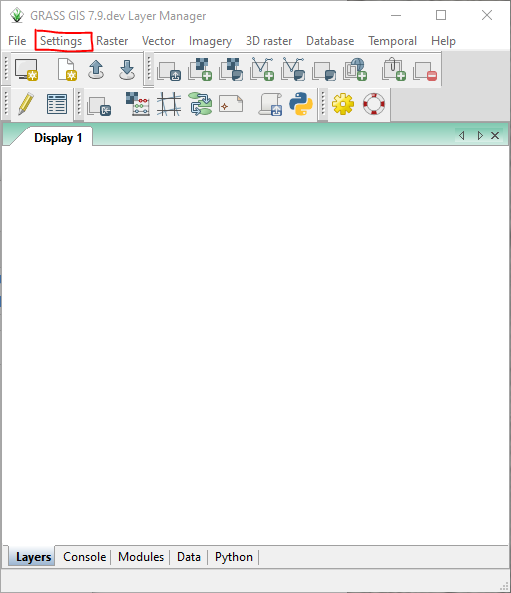
Task: Switch to the Layers tab
Action: tap(33, 557)
